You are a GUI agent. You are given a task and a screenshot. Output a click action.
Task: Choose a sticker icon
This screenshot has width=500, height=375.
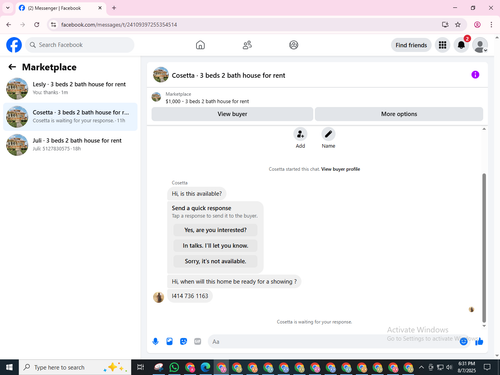pyautogui.click(x=184, y=341)
